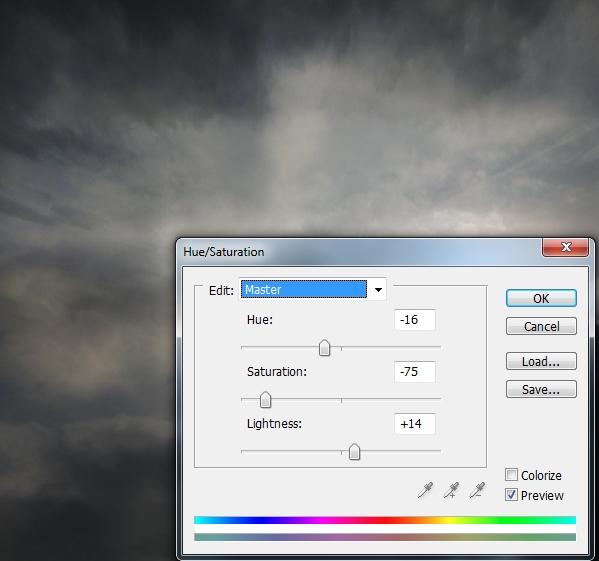This screenshot has height=561, width=599.
Task: Click the Save... settings button
Action: click(541, 389)
